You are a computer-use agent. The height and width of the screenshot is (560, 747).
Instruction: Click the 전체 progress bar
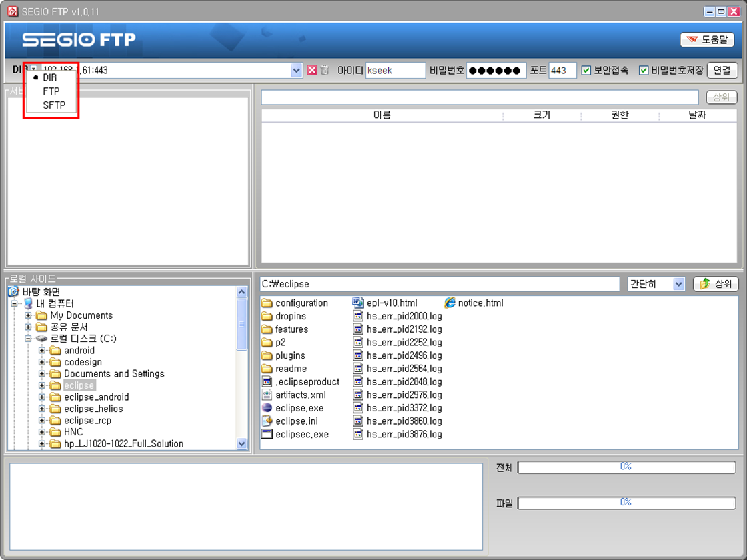pyautogui.click(x=626, y=467)
